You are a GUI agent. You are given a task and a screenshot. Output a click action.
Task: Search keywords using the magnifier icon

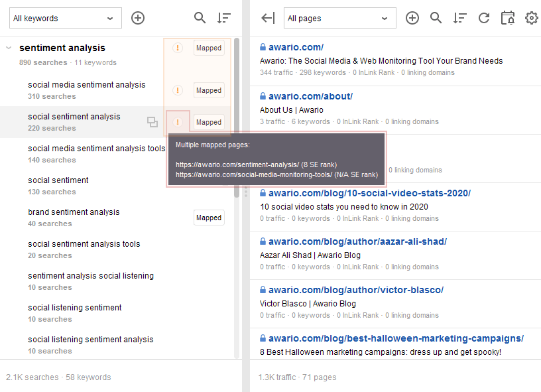click(200, 18)
